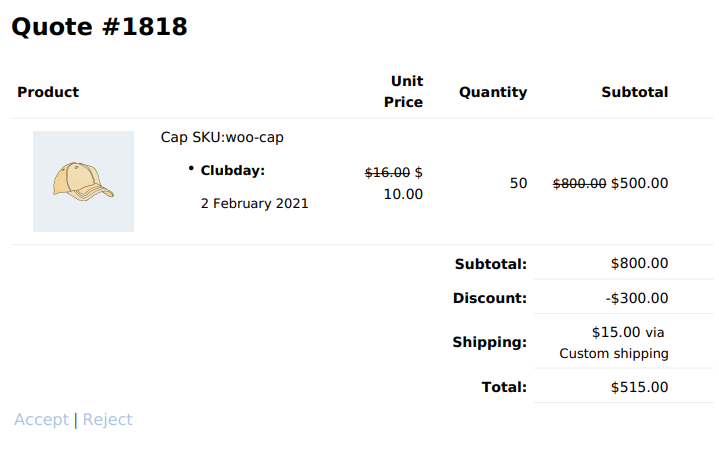Click the Quantity column header

coord(493,92)
